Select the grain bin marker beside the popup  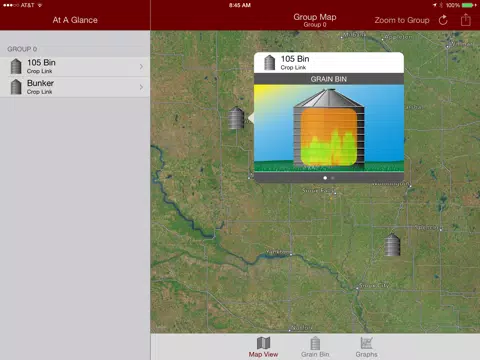point(236,118)
